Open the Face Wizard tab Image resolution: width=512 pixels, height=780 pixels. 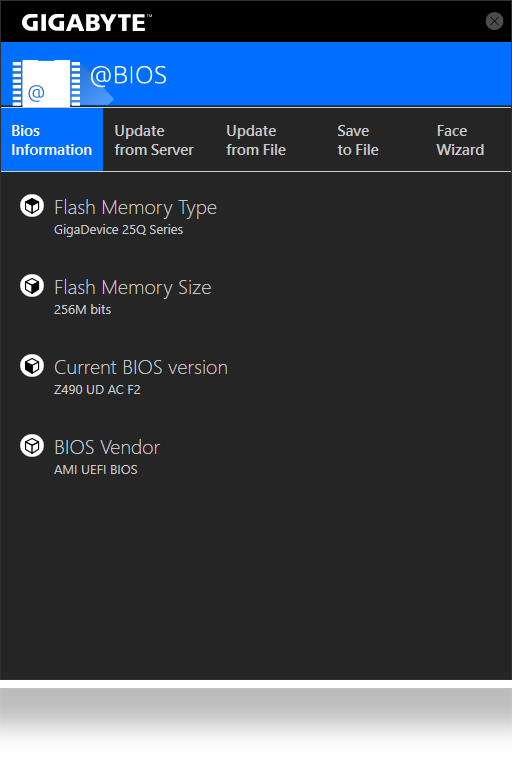tap(460, 140)
